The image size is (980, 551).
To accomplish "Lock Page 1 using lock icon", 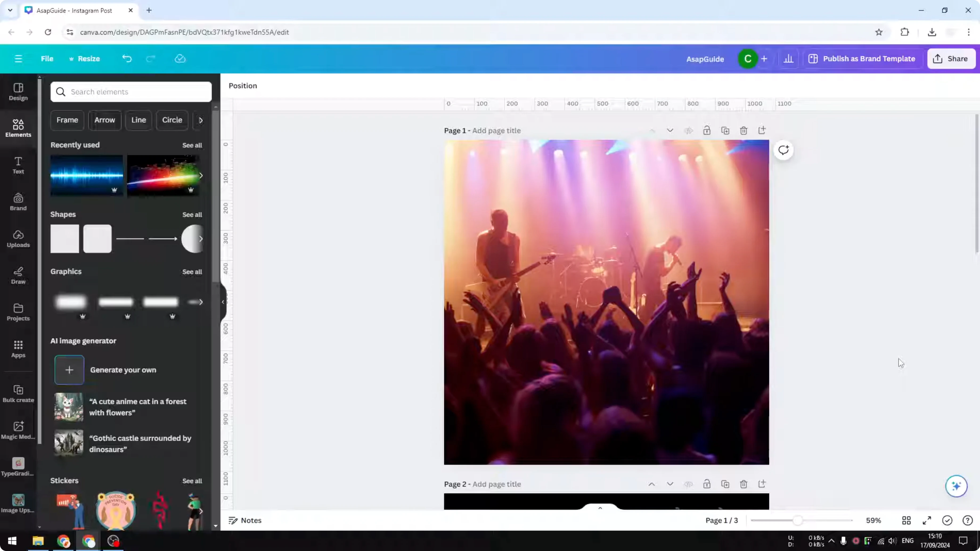I will click(707, 130).
